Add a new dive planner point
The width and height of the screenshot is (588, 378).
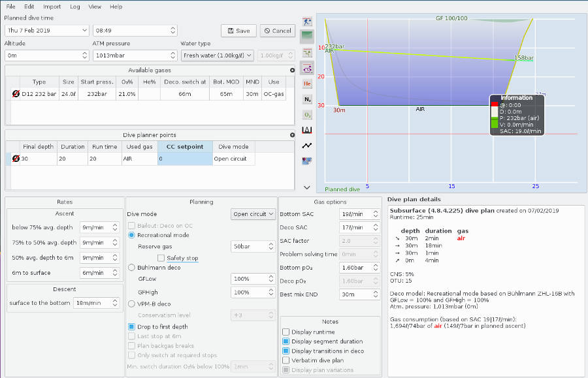[x=292, y=135]
